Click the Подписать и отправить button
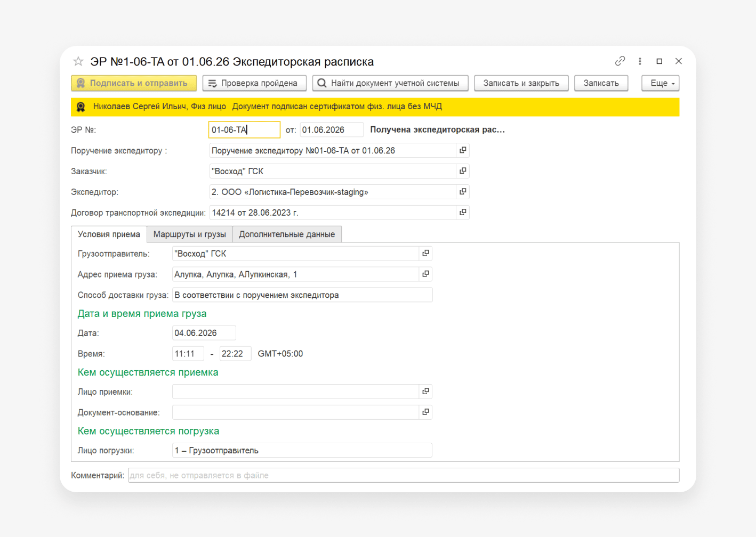 click(134, 83)
